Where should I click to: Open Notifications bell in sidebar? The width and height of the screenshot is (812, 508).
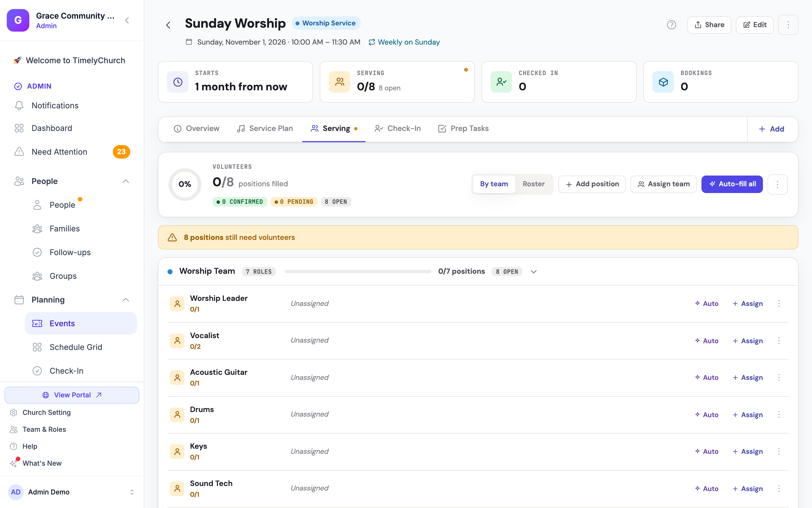72,106
